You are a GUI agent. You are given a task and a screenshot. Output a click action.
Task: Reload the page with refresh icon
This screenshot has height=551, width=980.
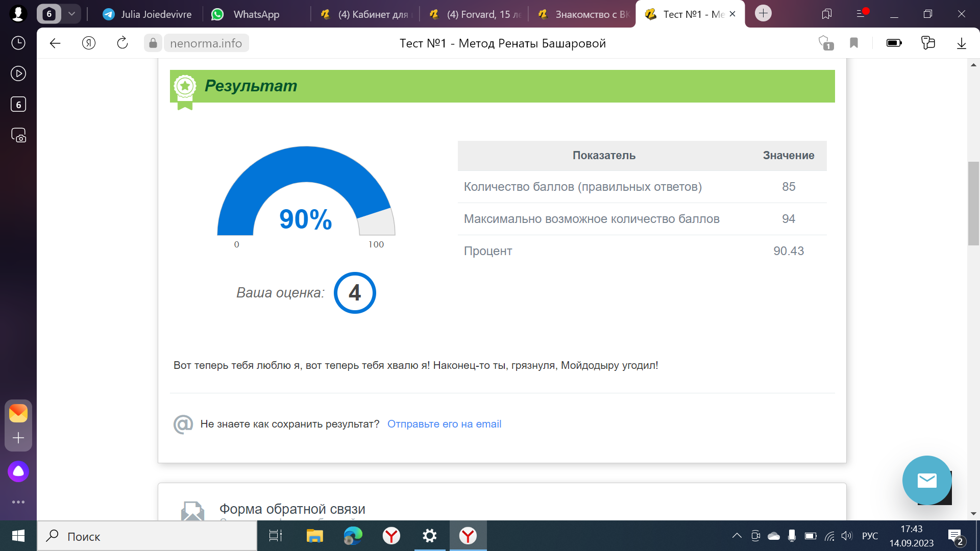pyautogui.click(x=122, y=43)
